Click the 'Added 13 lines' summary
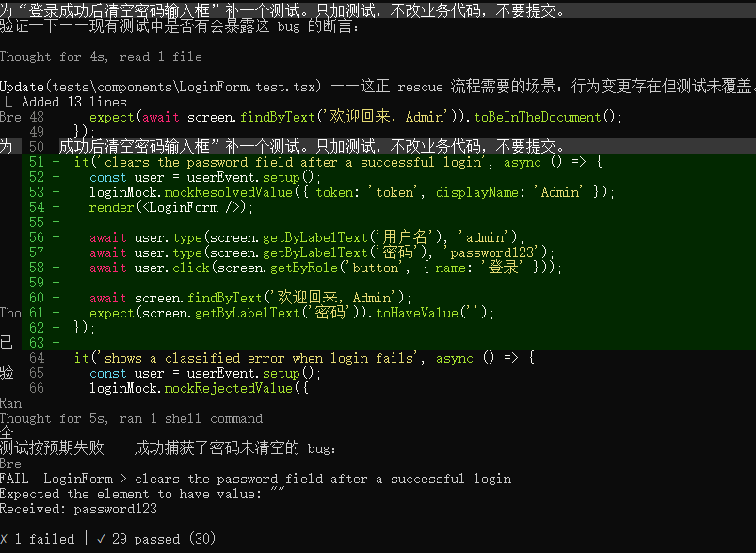 73,102
